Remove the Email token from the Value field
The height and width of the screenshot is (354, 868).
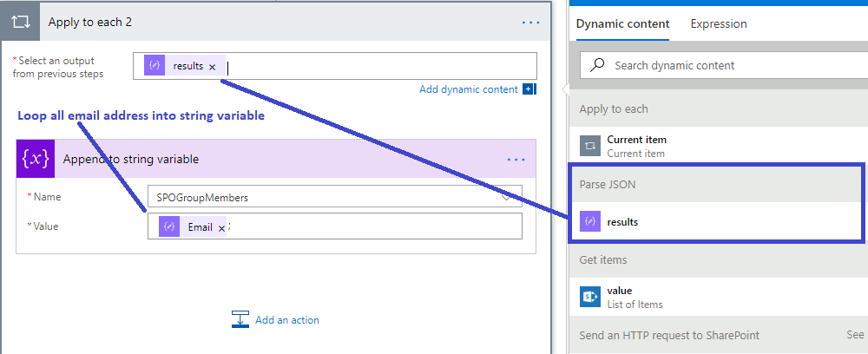point(221,228)
